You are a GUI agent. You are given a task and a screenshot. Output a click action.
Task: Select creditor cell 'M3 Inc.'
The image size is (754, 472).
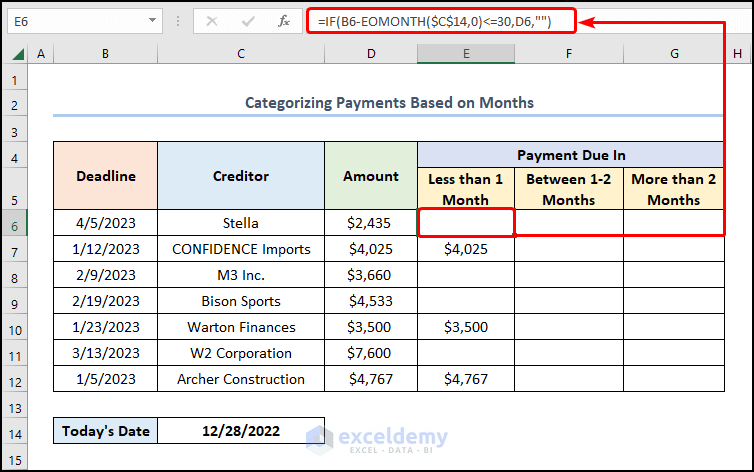[241, 274]
